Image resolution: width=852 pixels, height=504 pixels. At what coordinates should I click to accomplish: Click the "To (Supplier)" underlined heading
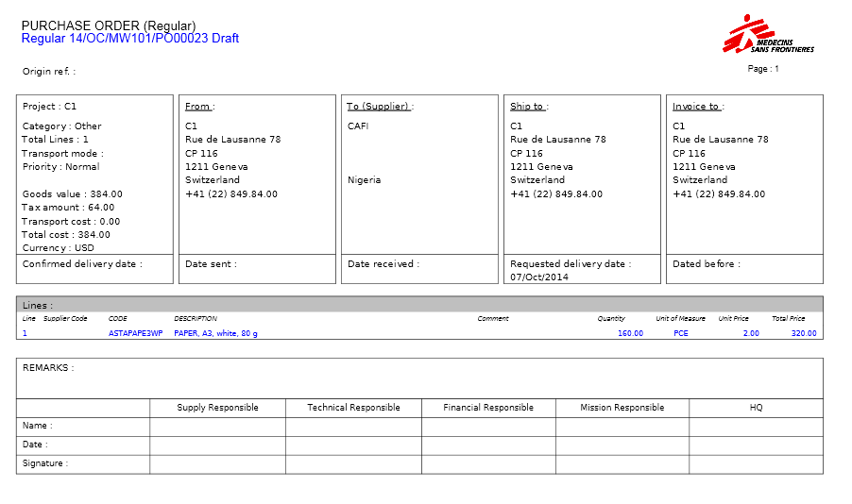click(x=380, y=107)
